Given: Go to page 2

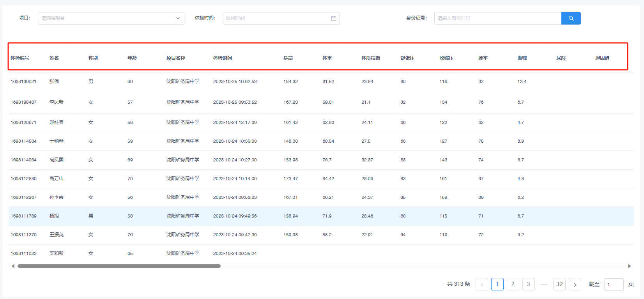Looking at the screenshot, I should pyautogui.click(x=513, y=284).
